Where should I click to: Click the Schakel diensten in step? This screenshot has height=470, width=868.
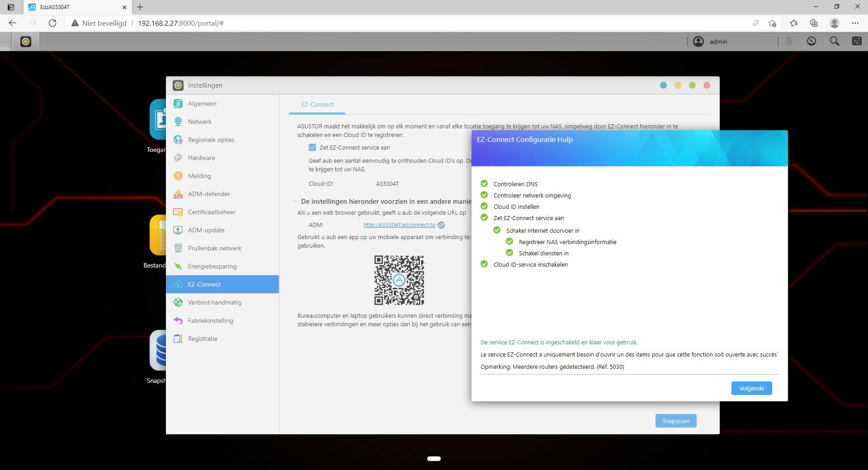click(543, 253)
